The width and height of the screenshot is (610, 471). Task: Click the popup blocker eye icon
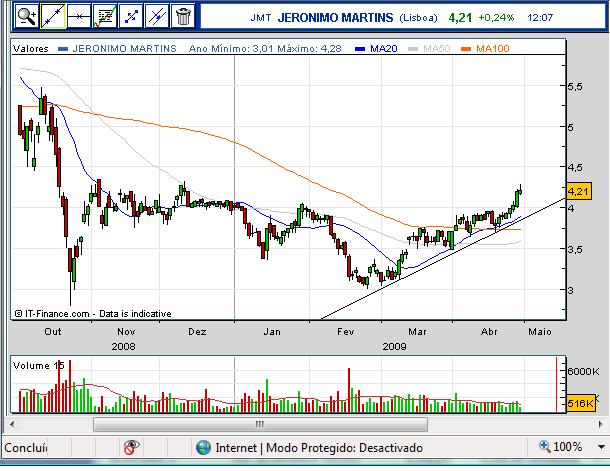[131, 447]
